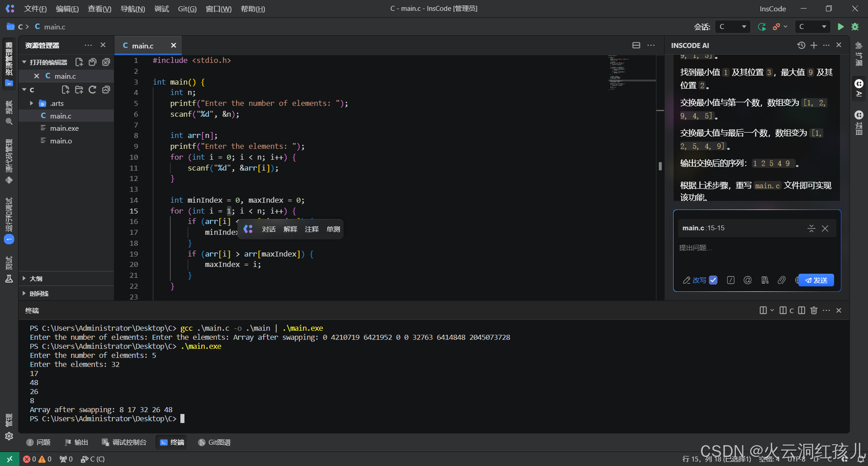Image resolution: width=868 pixels, height=466 pixels.
Task: Open the Test (测试) flask sidebar view
Action: tap(9, 270)
